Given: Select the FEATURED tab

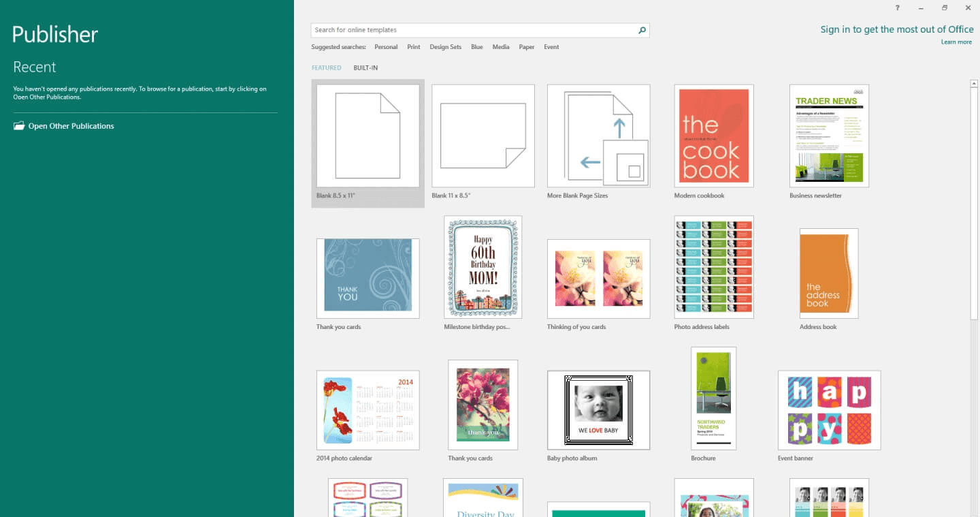Looking at the screenshot, I should (326, 67).
